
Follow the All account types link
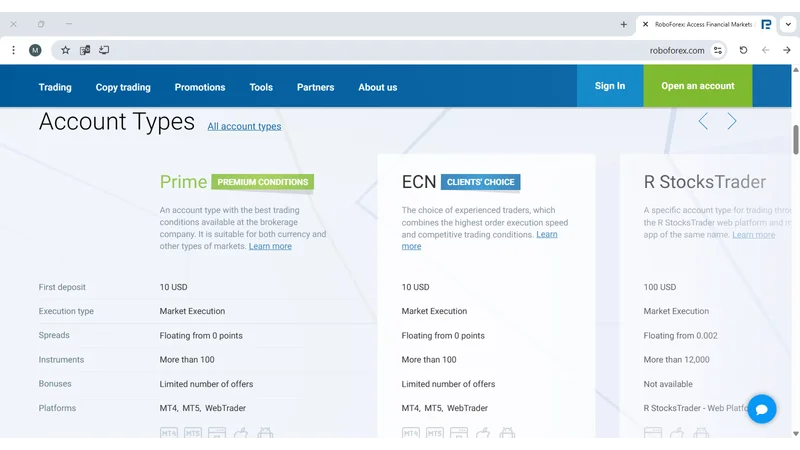point(244,126)
